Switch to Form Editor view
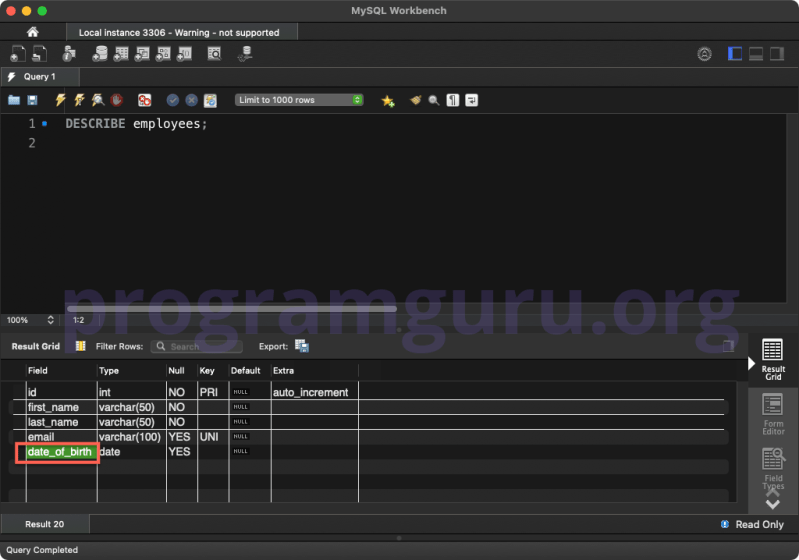The height and width of the screenshot is (560, 799). (773, 414)
